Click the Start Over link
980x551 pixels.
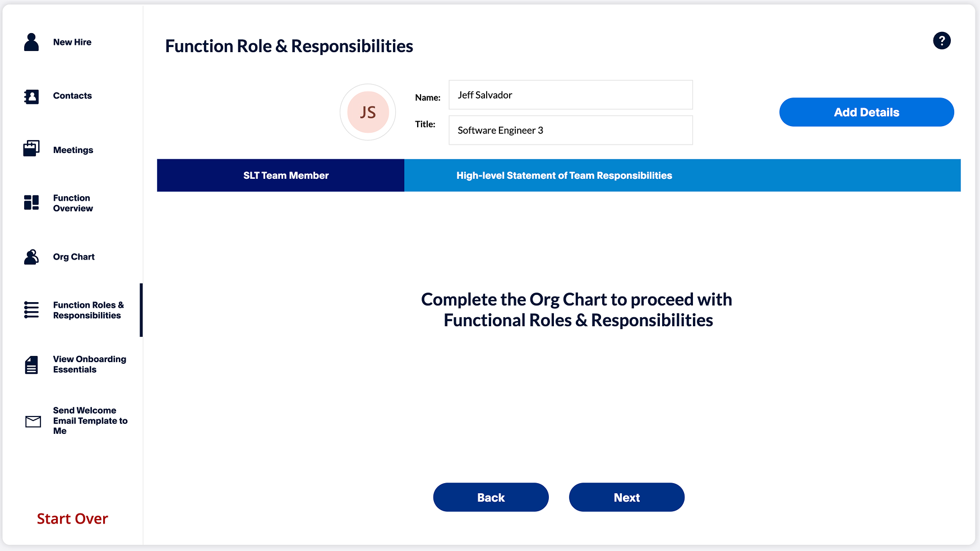(x=72, y=519)
